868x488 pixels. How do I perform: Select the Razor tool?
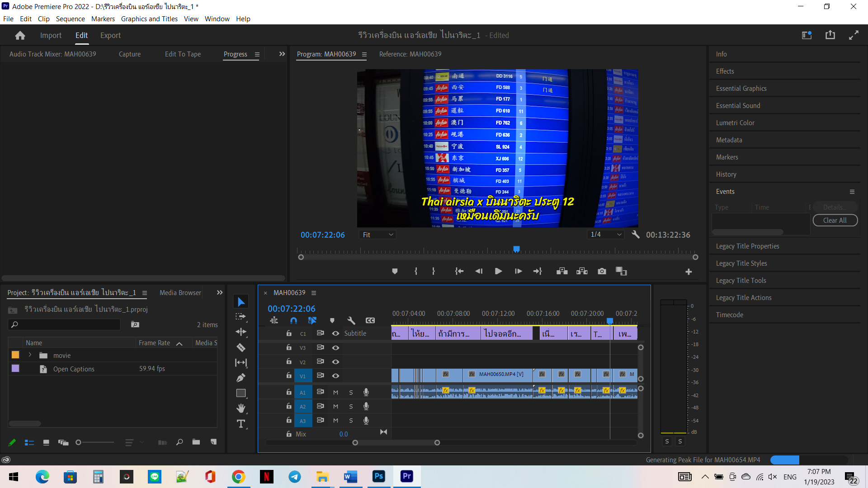(x=241, y=347)
